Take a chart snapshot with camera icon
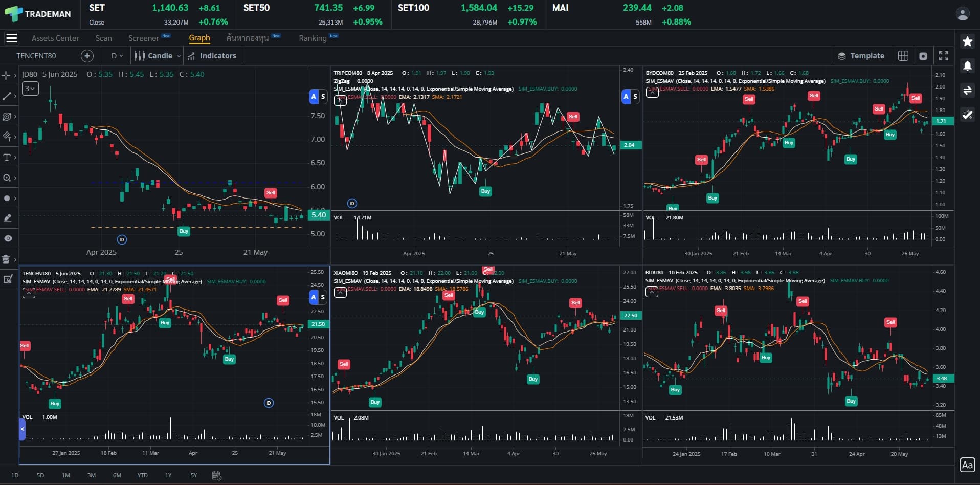The image size is (980, 485). (923, 56)
